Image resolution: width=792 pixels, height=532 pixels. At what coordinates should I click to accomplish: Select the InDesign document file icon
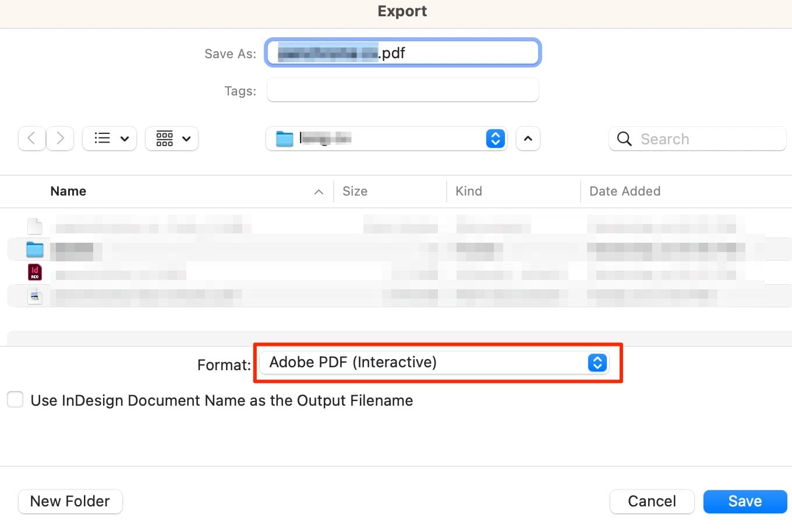pyautogui.click(x=35, y=272)
